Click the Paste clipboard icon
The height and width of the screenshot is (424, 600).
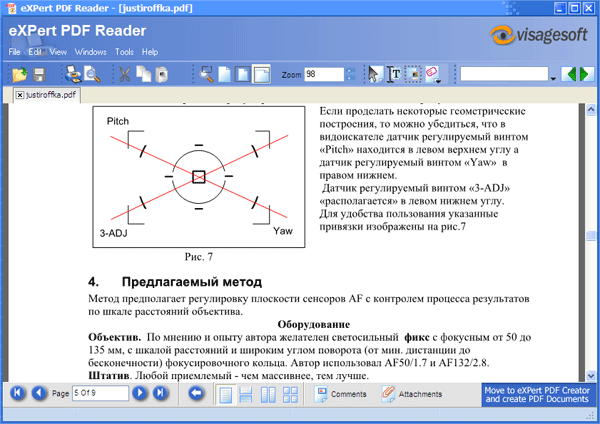(161, 75)
